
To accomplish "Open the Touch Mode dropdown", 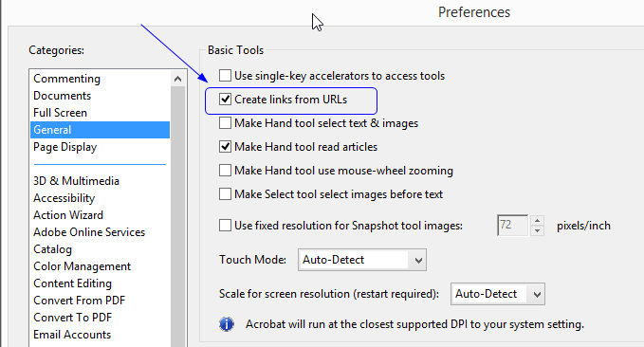I will coord(362,260).
